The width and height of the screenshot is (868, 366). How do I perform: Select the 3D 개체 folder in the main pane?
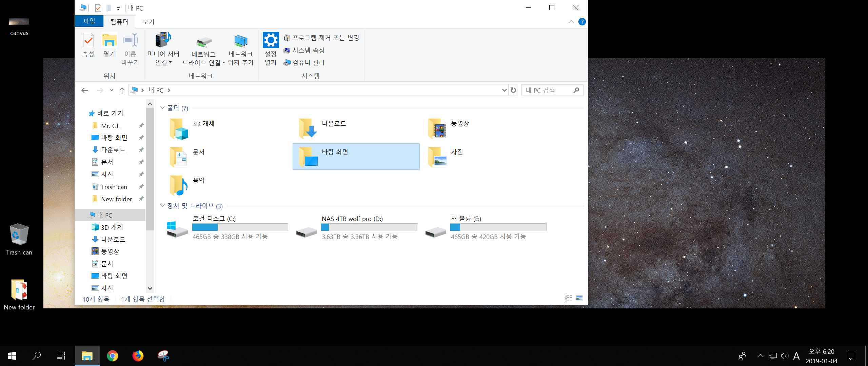pos(227,128)
